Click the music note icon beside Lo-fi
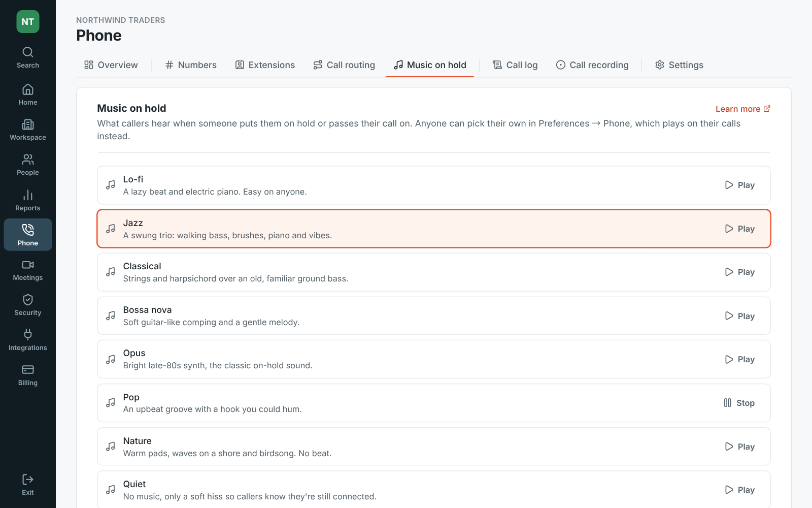812x508 pixels. tap(111, 185)
